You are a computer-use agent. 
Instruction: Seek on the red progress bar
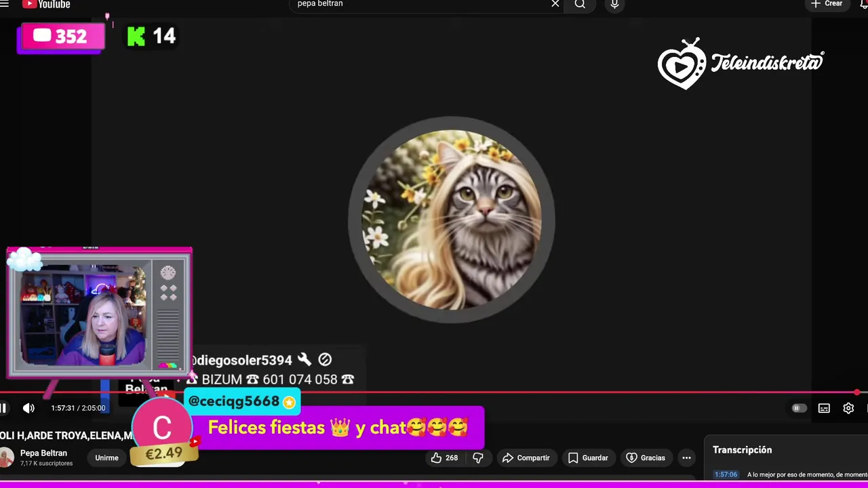tap(434, 392)
